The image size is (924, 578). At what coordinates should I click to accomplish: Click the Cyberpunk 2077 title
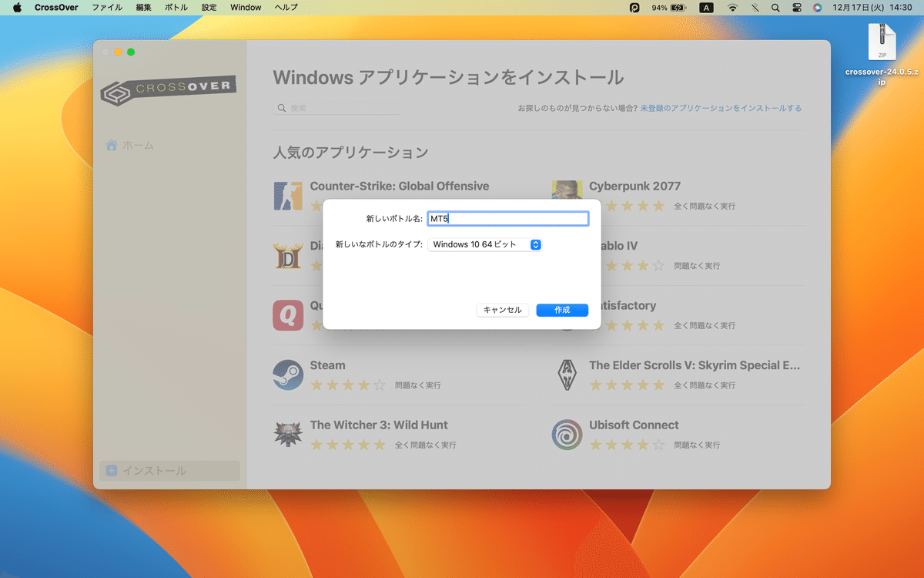[x=634, y=186]
